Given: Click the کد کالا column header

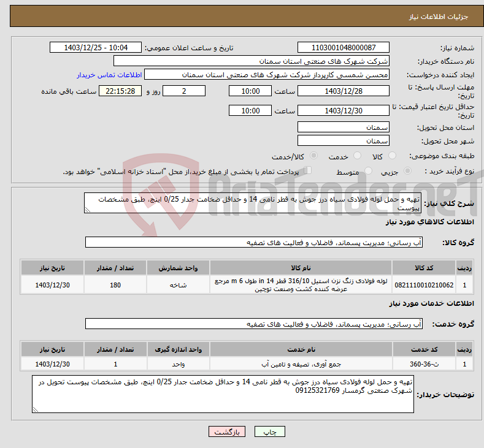Looking at the screenshot, I should point(424,268).
